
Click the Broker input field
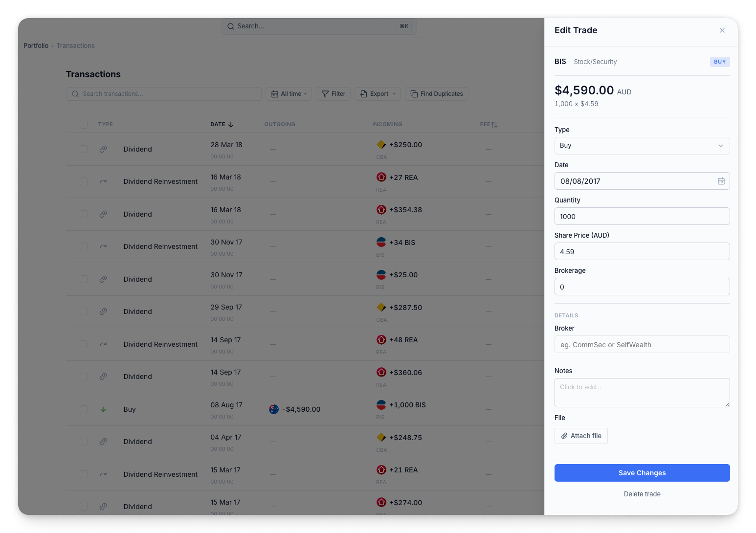tap(642, 344)
